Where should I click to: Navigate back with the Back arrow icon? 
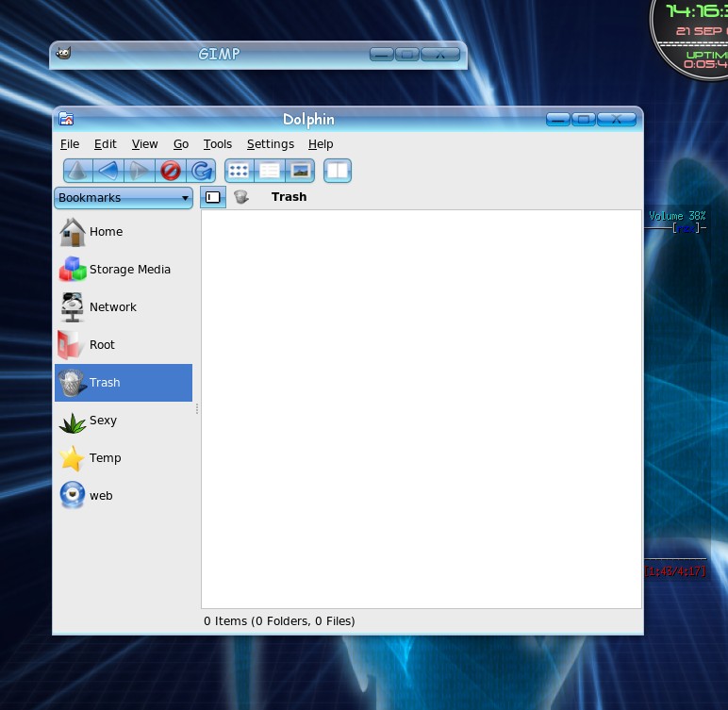tap(108, 171)
